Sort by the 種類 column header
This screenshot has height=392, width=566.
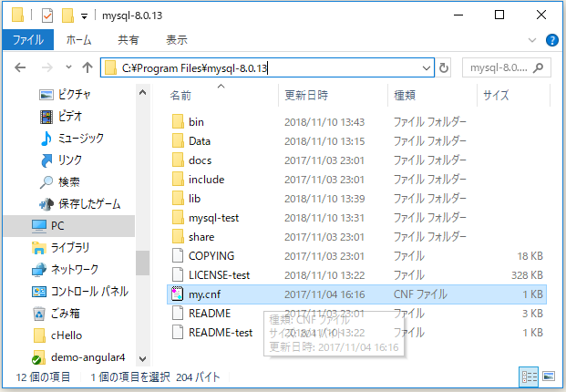405,96
